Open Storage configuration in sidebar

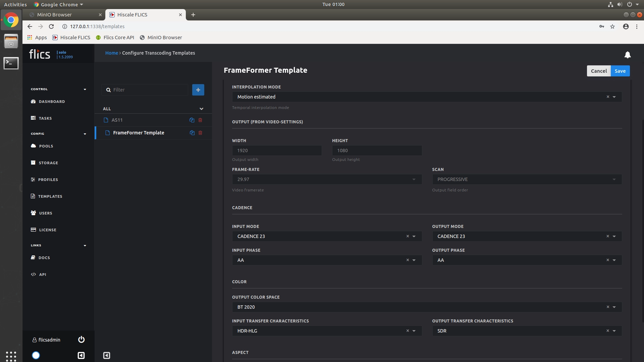click(x=48, y=163)
